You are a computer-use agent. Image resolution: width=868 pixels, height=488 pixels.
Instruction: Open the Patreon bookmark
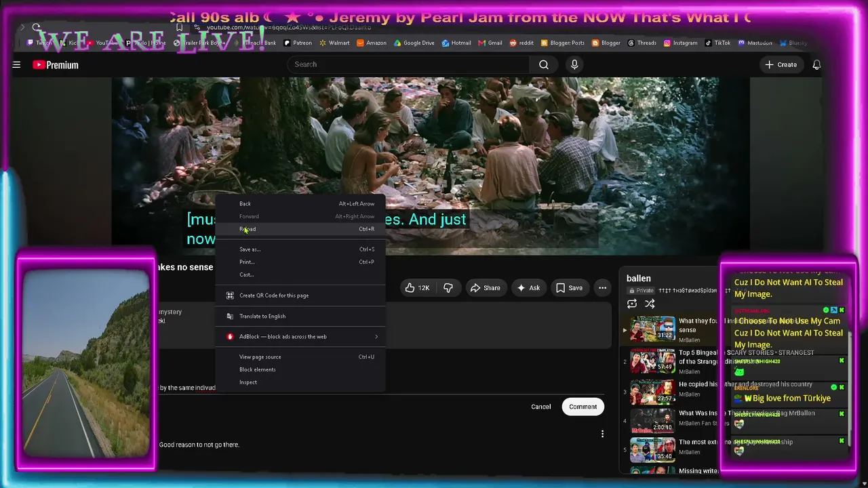click(298, 43)
